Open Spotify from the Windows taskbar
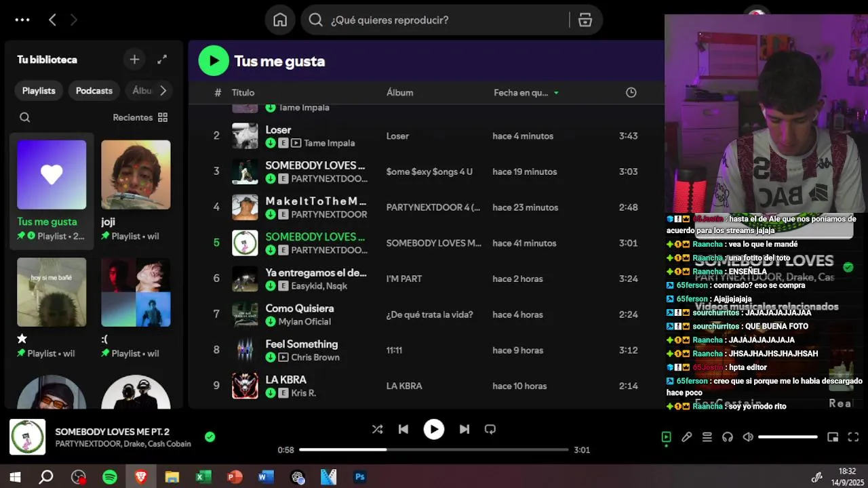 click(110, 477)
